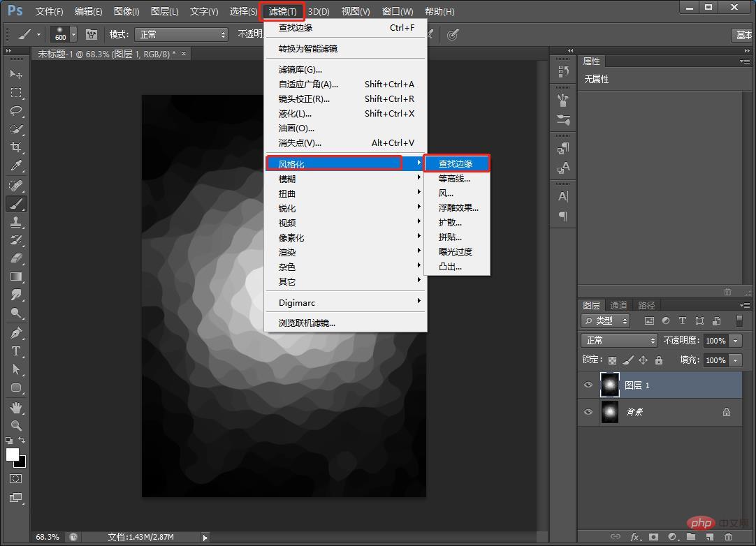Toggle pixel layer filter icon

(x=649, y=320)
